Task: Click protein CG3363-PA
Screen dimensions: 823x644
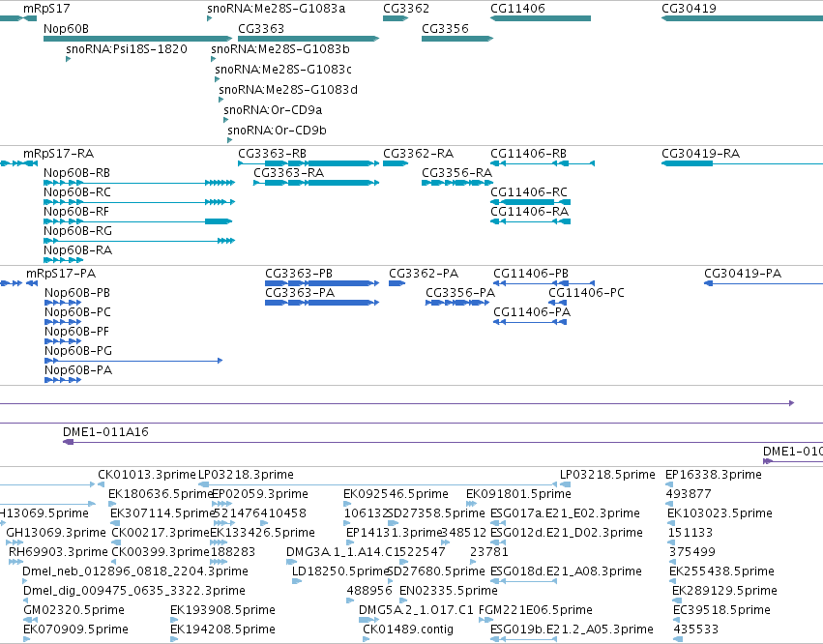Action: click(x=300, y=293)
